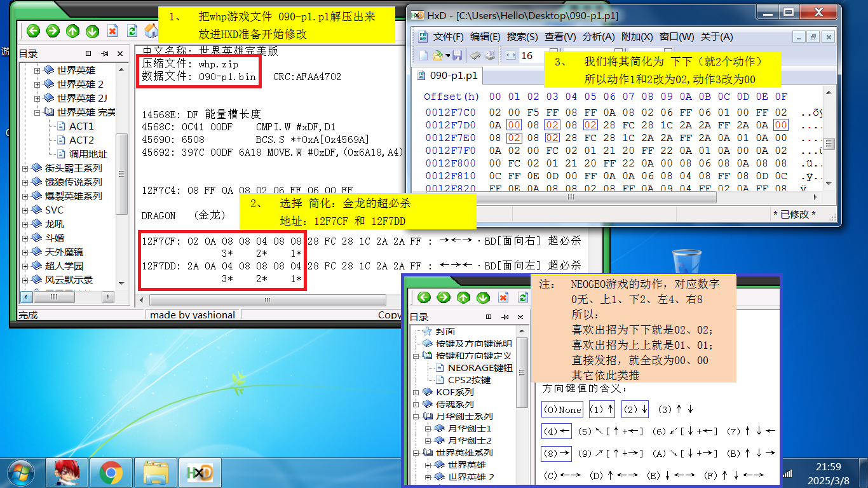Expand 月华剑士1 node

(x=428, y=428)
